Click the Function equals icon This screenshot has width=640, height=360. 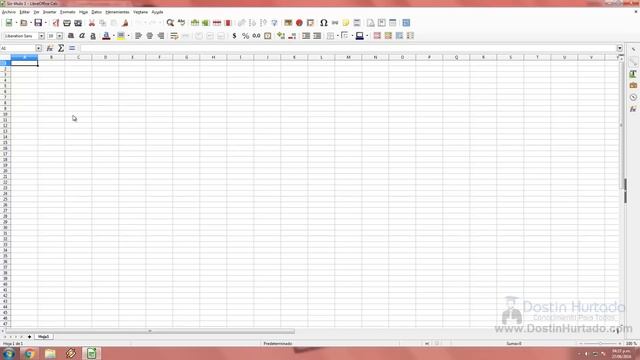[72, 48]
